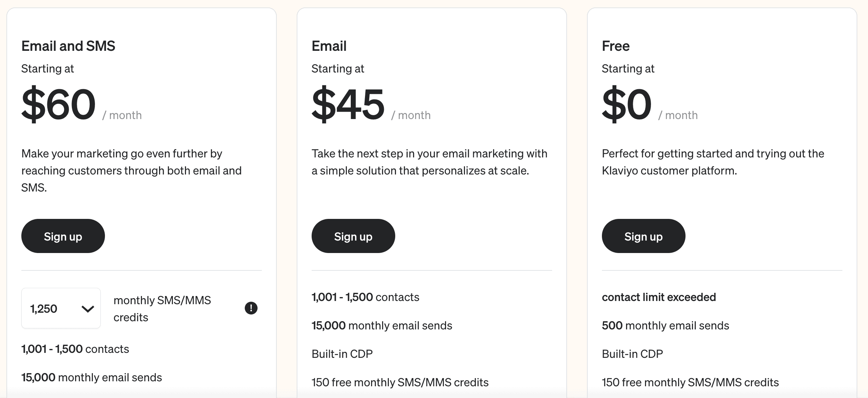Viewport: 868px width, 398px height.
Task: Click 150 free monthly credits in Email plan
Action: (x=400, y=382)
